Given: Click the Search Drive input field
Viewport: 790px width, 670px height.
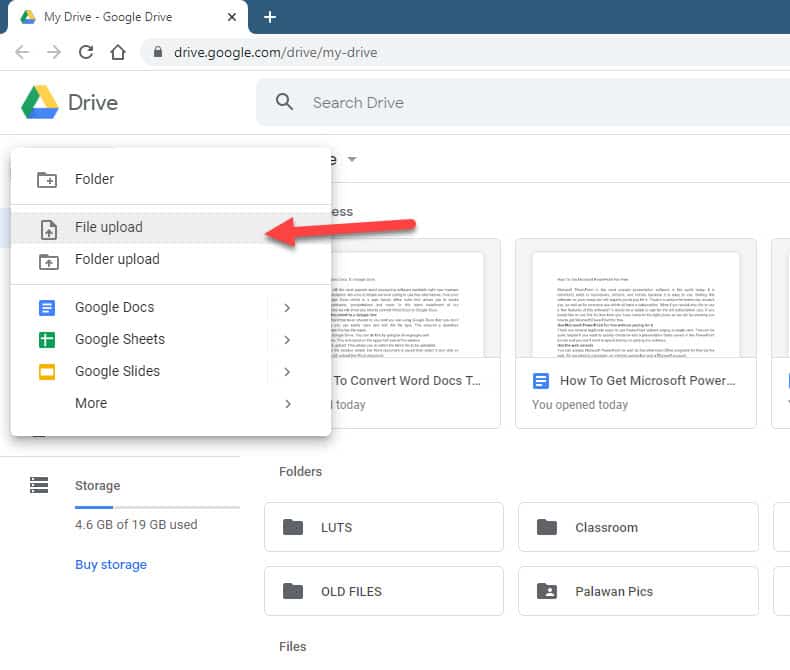Looking at the screenshot, I should (523, 102).
